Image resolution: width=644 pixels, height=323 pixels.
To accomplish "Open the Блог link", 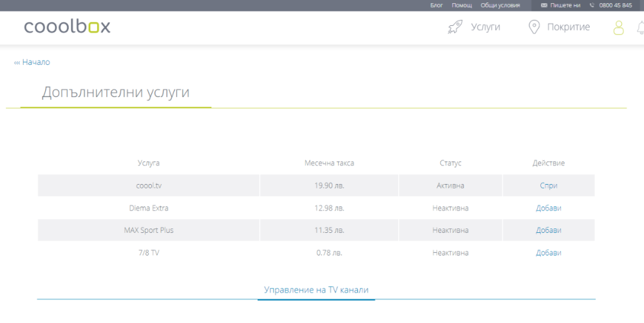I will pyautogui.click(x=437, y=5).
